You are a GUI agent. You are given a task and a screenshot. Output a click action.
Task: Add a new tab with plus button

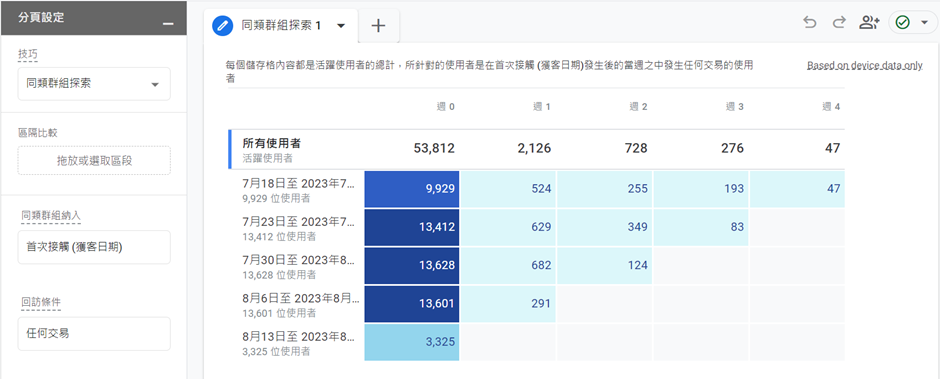coord(378,26)
